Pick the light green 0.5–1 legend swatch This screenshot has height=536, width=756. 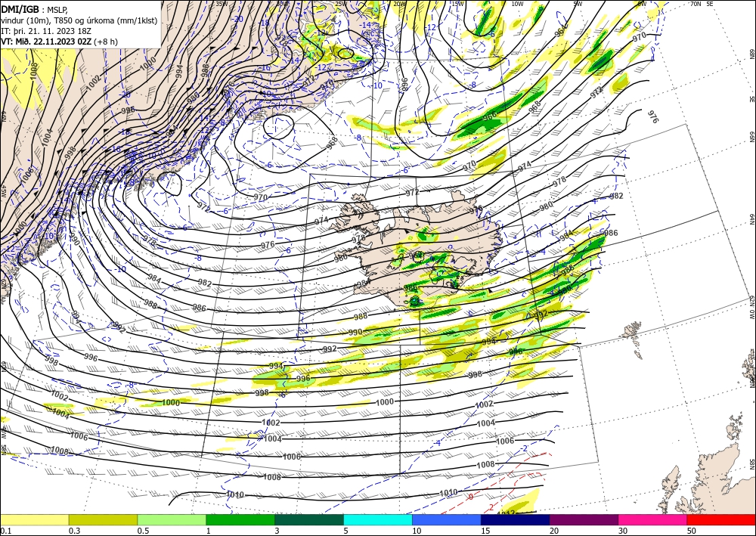[172, 519]
